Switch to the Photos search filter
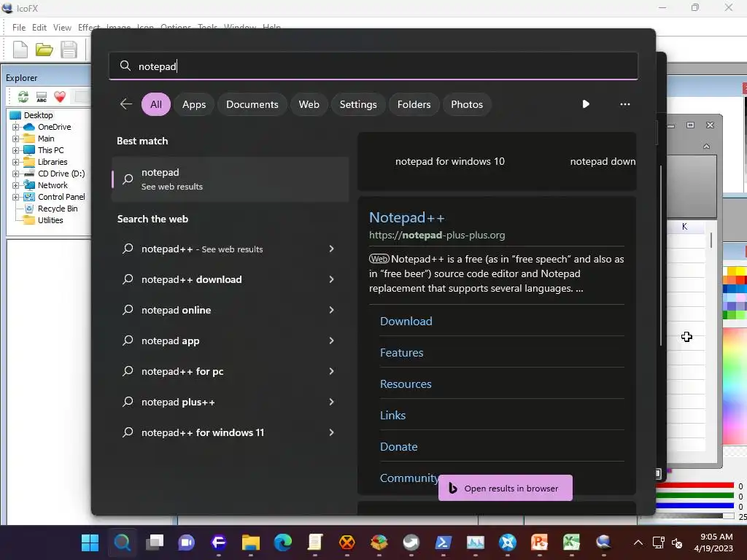Screen dimensions: 747x560 pos(466,104)
